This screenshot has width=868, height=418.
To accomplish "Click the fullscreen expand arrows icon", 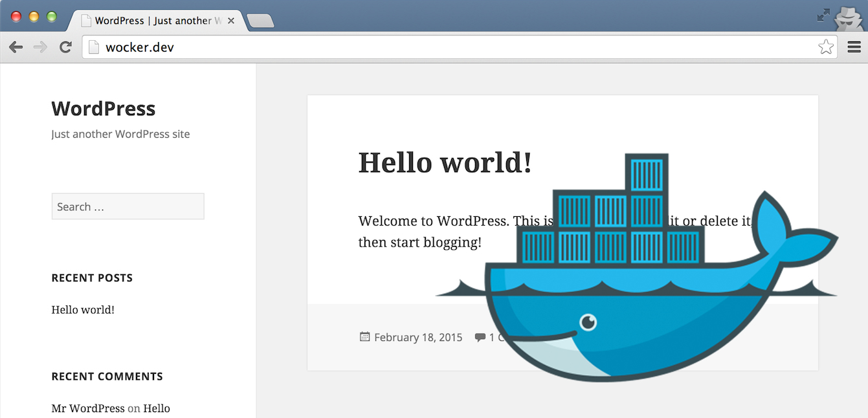I will tap(825, 14).
